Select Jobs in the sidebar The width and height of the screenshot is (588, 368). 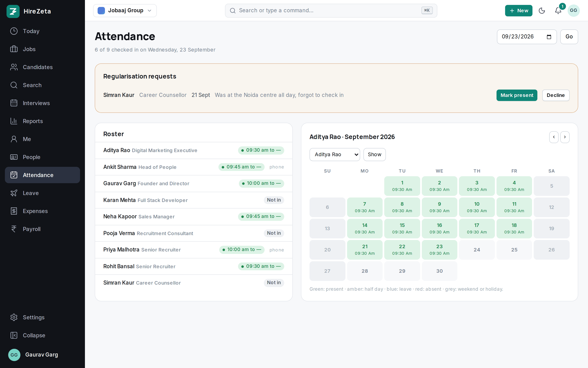pyautogui.click(x=42, y=49)
